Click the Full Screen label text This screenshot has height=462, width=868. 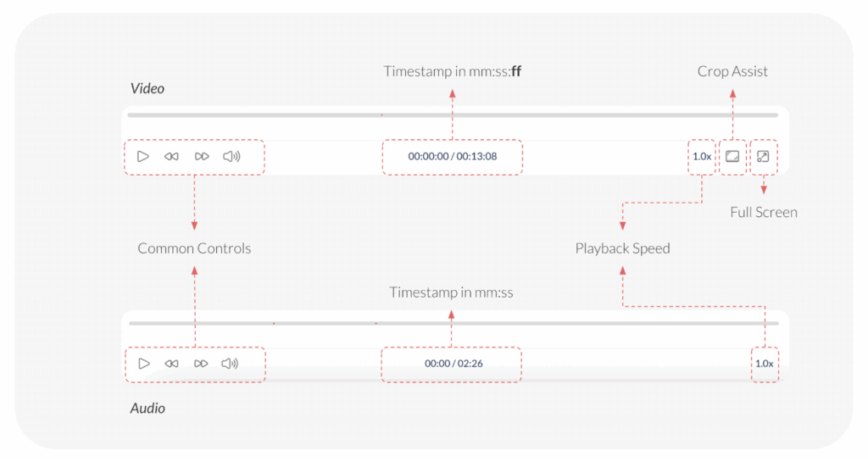tap(763, 212)
